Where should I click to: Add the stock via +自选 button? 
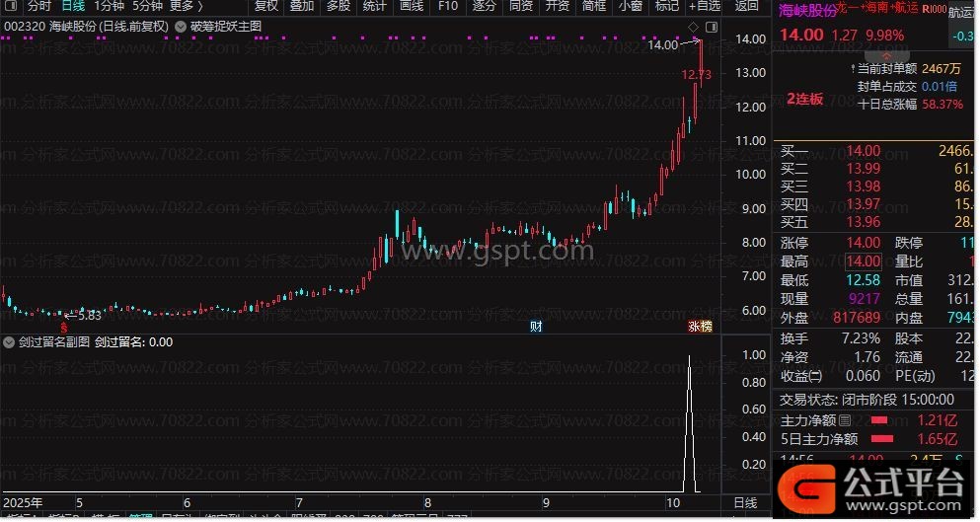(705, 6)
